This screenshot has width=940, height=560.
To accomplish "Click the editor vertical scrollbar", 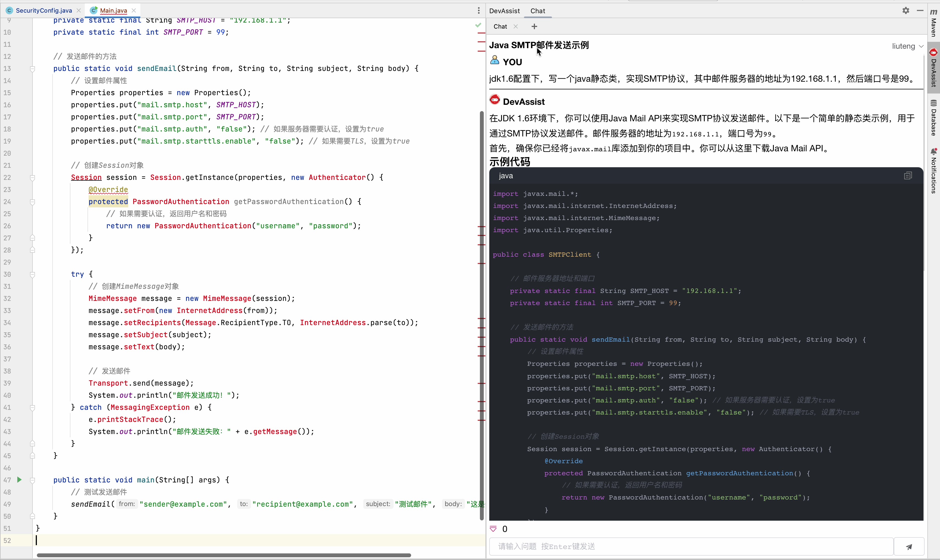I will (x=482, y=315).
